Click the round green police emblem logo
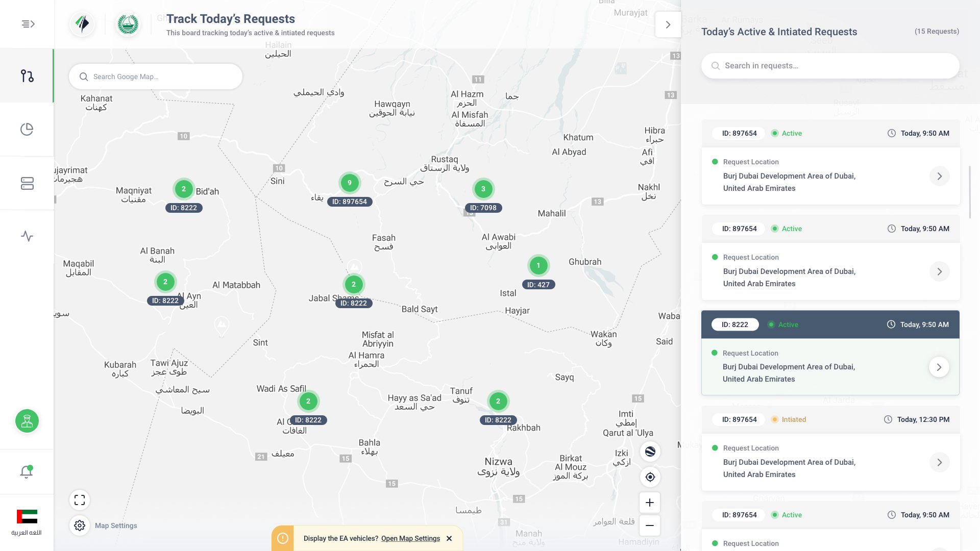The width and height of the screenshot is (980, 551). 128,24
